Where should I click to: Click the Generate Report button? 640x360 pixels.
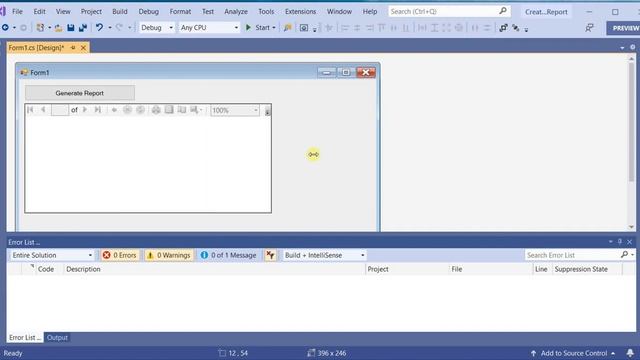tap(80, 93)
